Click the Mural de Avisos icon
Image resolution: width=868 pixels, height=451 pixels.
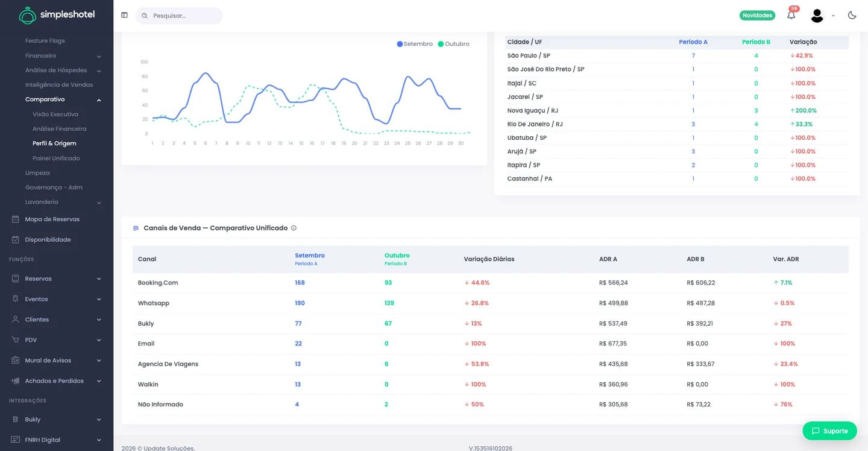pyautogui.click(x=16, y=361)
